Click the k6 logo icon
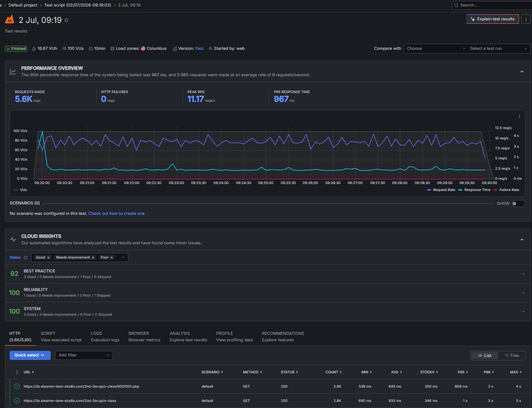This screenshot has width=532, height=408. point(9,19)
